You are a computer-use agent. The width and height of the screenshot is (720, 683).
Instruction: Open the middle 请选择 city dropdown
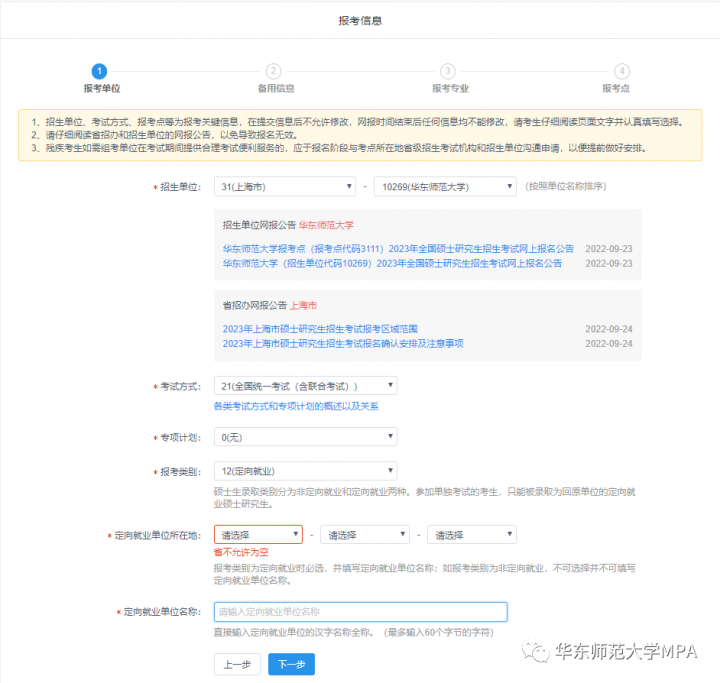pyautogui.click(x=365, y=535)
